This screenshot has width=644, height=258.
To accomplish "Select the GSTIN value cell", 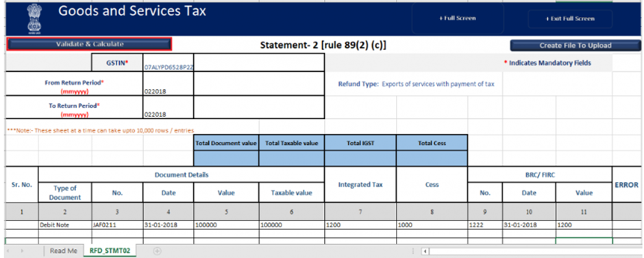I will (169, 63).
